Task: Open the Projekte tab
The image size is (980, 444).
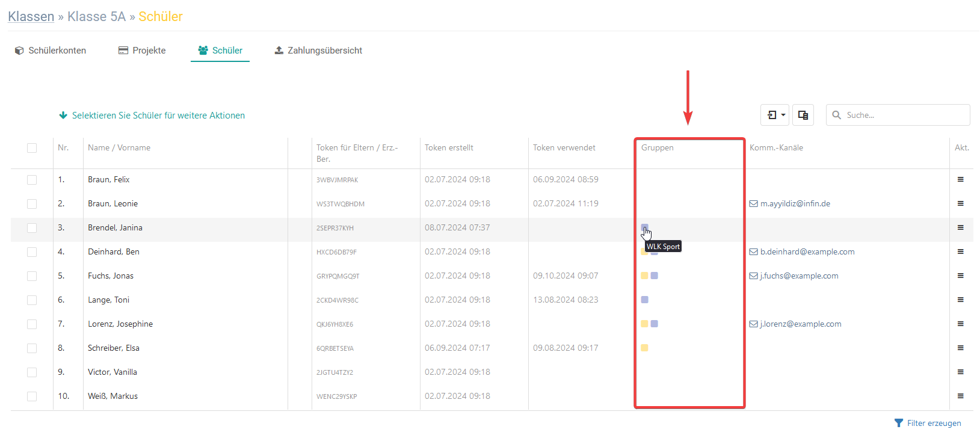Action: tap(142, 51)
